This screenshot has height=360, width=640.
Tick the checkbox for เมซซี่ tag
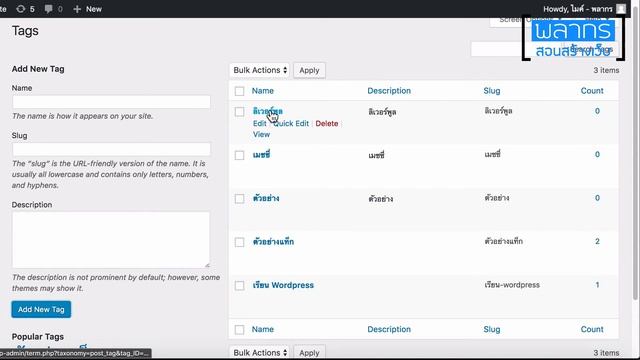[240, 155]
